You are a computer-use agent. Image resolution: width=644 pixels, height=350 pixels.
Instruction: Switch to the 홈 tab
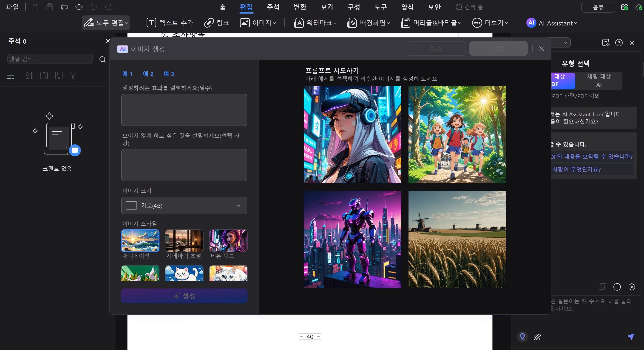tap(222, 7)
